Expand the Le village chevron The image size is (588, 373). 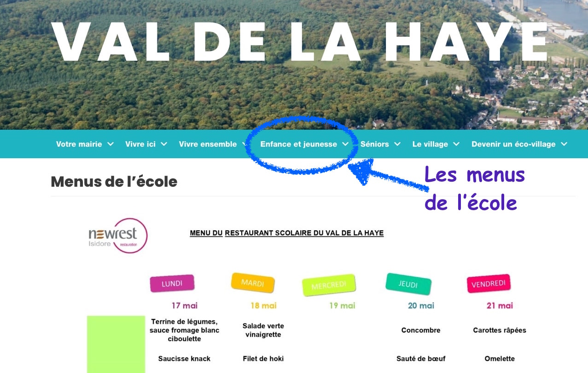click(456, 144)
